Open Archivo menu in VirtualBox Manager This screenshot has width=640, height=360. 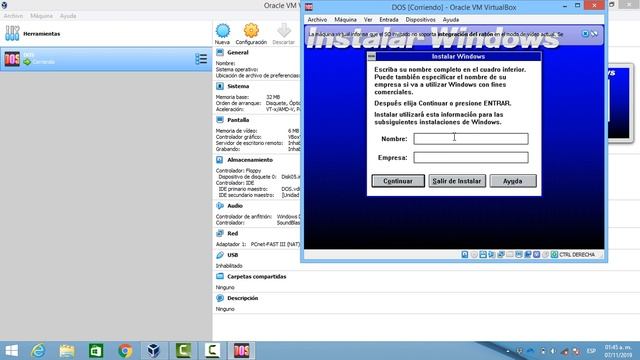13,16
